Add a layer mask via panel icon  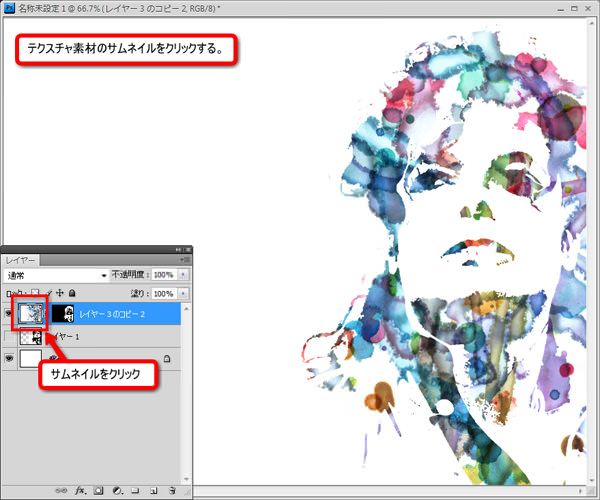(98, 490)
